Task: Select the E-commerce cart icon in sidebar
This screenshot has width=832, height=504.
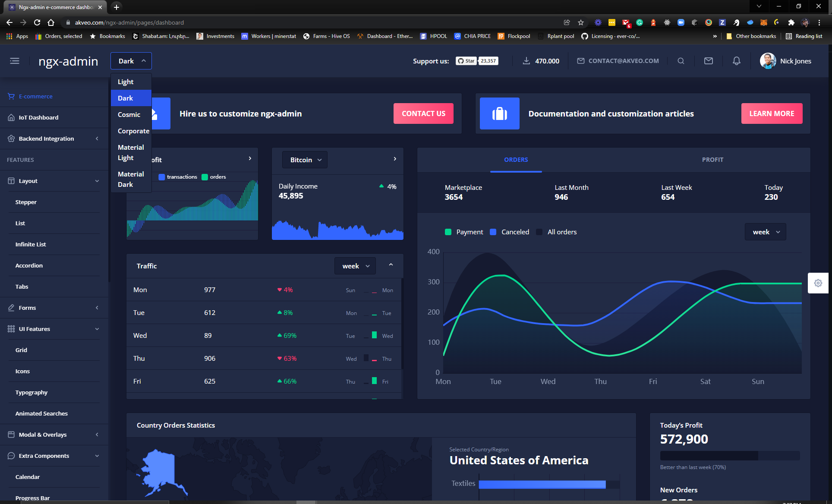Action: coord(11,96)
